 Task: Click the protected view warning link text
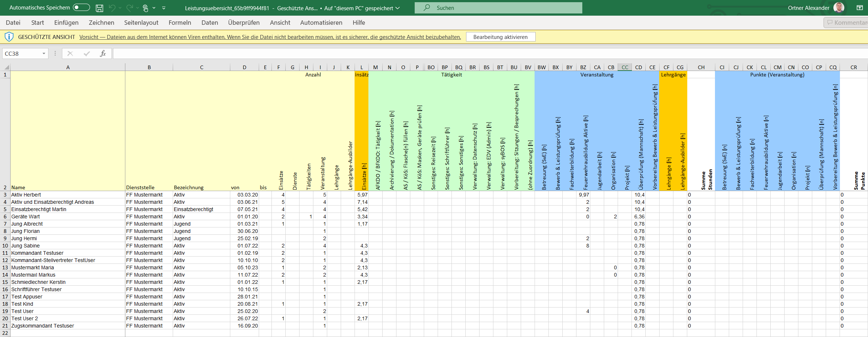[270, 37]
